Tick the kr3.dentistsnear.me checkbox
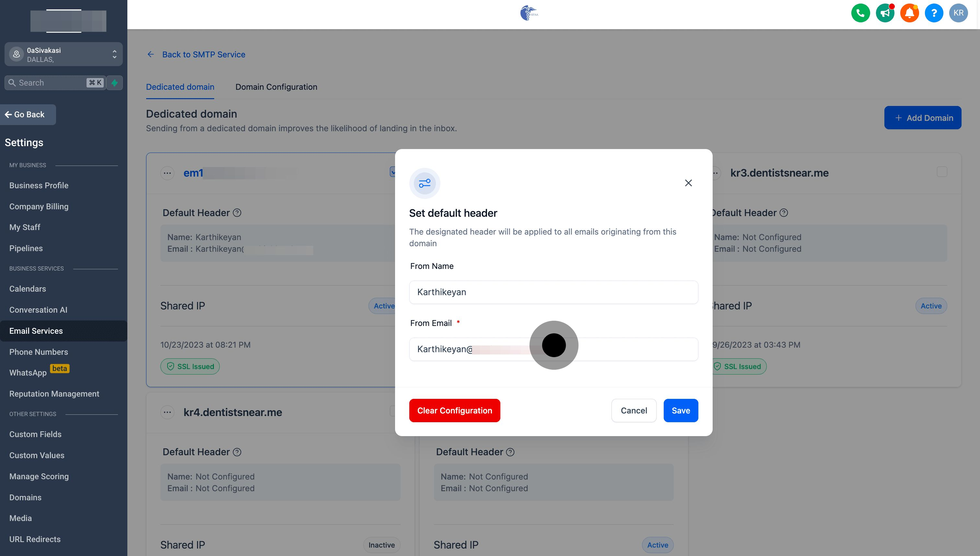The height and width of the screenshot is (556, 980). (942, 172)
